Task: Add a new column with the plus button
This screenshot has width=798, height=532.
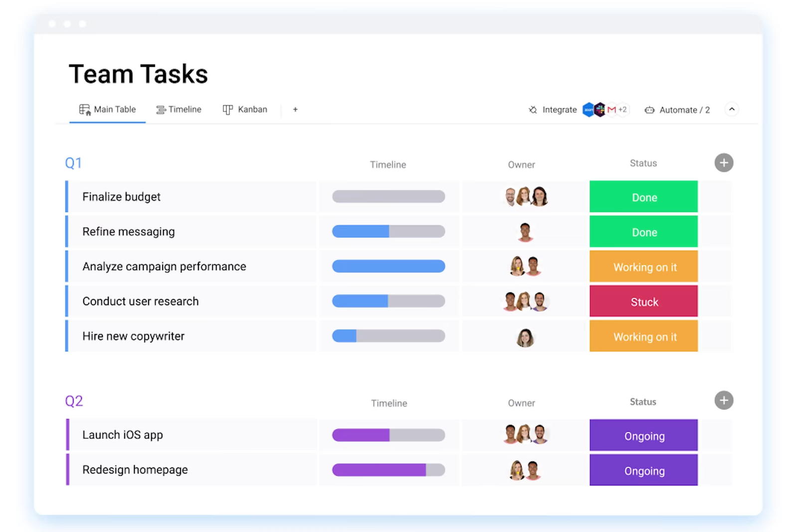Action: [724, 163]
